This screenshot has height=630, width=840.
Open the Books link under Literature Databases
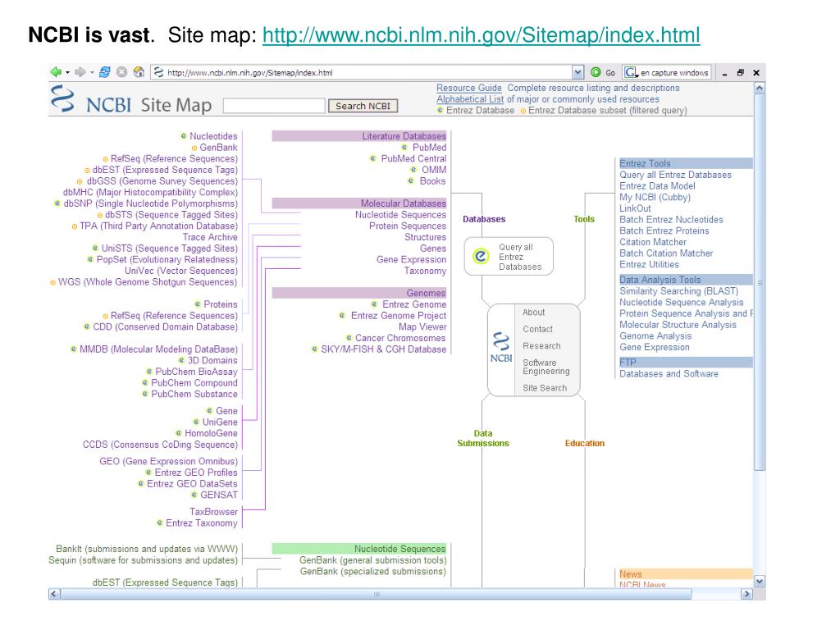pos(432,181)
